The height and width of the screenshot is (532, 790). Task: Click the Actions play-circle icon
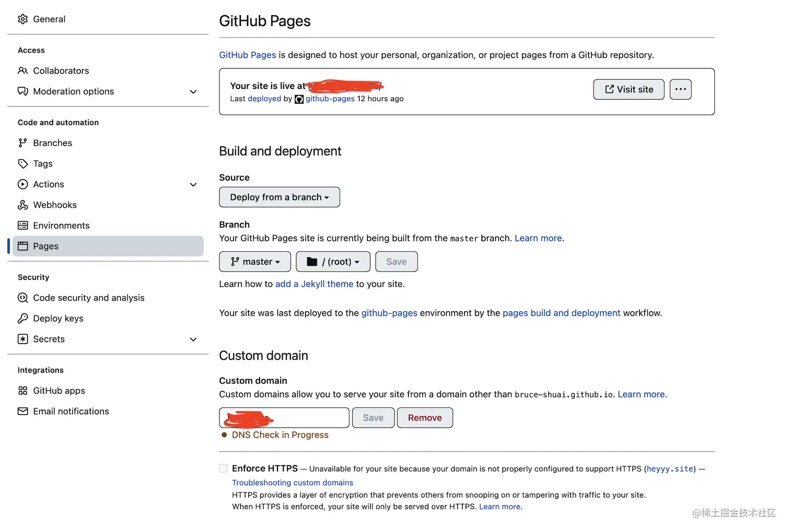[x=22, y=184]
